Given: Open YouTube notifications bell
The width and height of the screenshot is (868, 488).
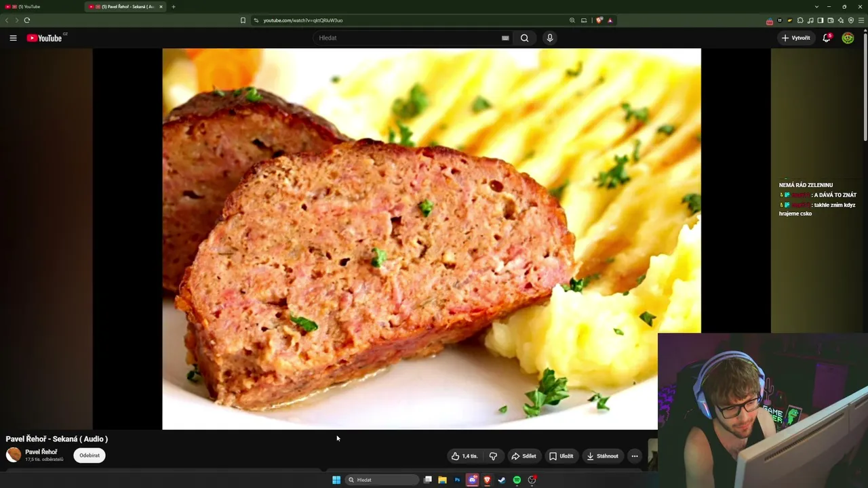Looking at the screenshot, I should tap(827, 38).
